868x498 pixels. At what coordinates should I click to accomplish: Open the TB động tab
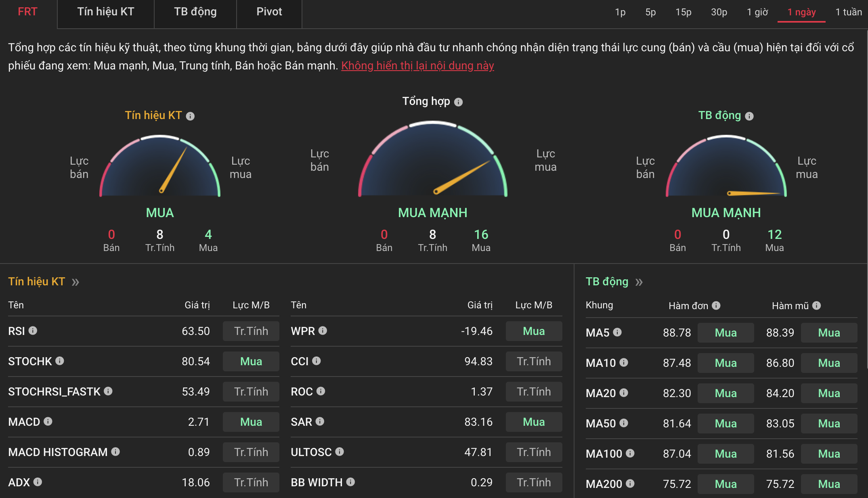pyautogui.click(x=195, y=12)
